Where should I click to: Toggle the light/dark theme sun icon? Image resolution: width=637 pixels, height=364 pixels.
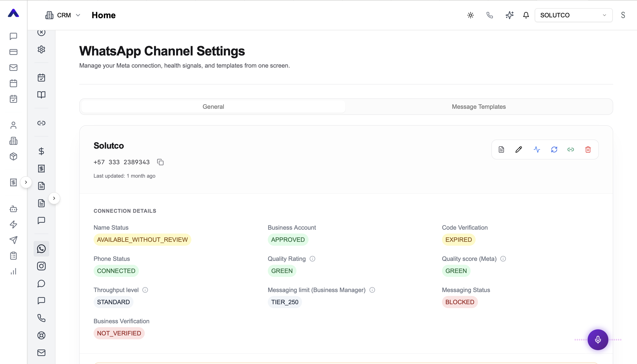471,15
